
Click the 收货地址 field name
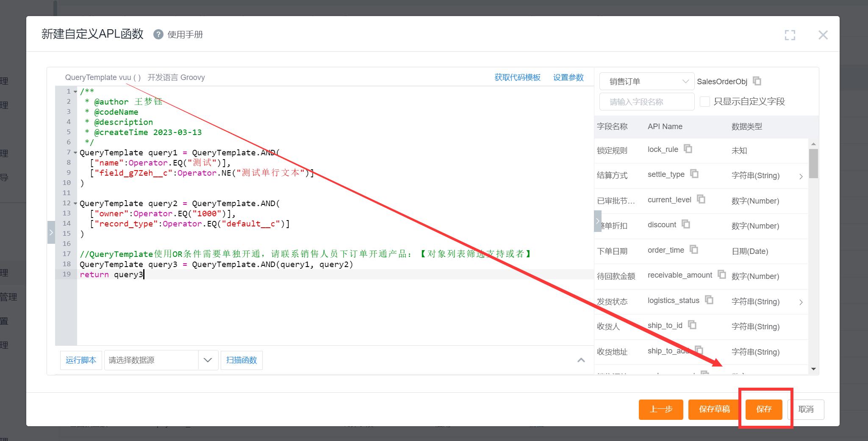[x=612, y=352]
